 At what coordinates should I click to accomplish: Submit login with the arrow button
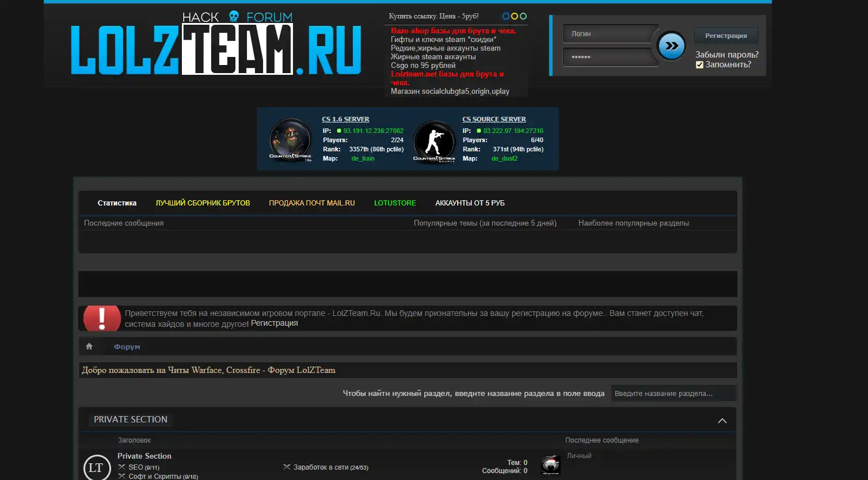tap(671, 46)
